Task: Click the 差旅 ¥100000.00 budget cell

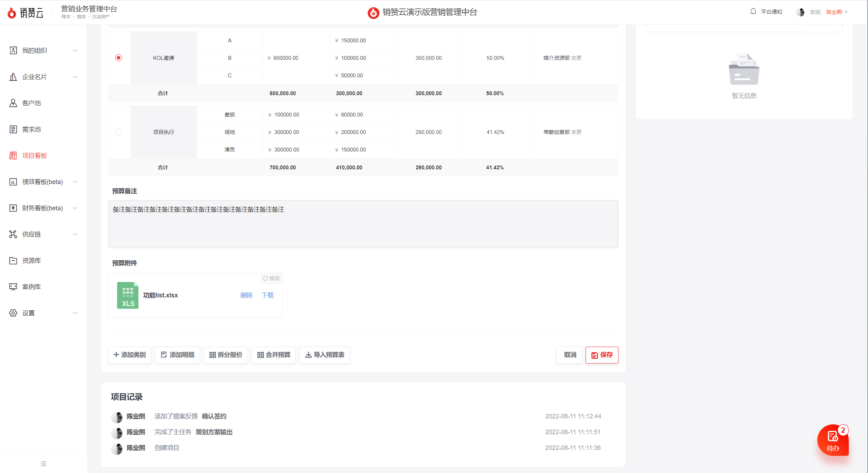Action: click(x=296, y=114)
